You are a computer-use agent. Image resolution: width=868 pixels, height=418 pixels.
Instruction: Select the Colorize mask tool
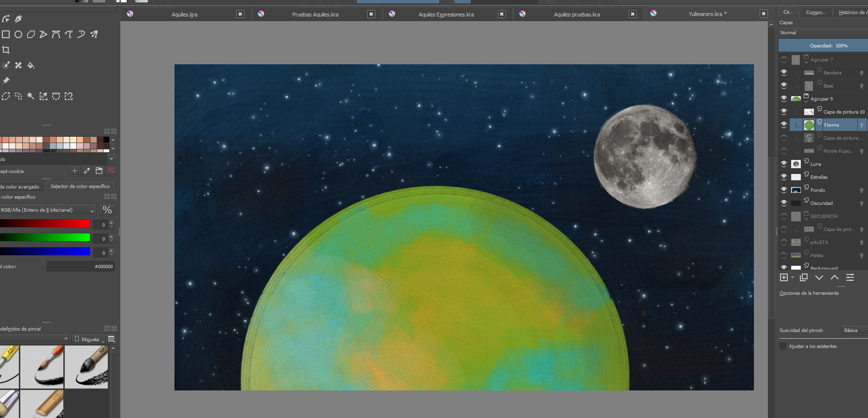point(6,65)
